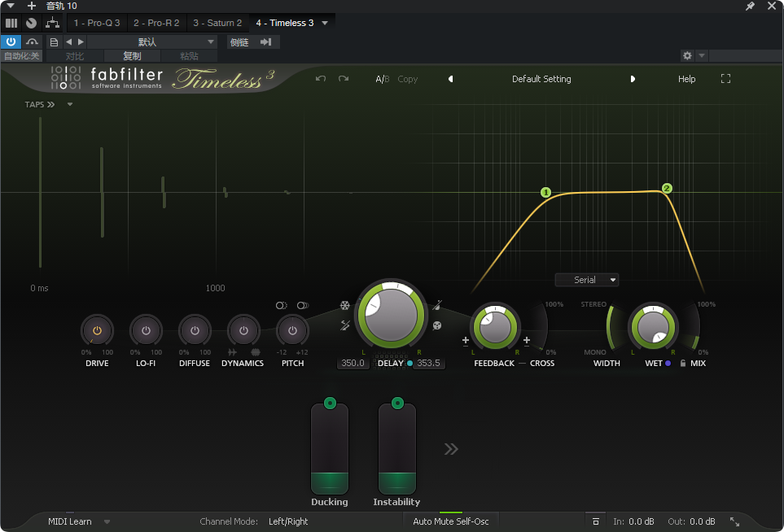
Task: Click the left stereo-link icon above Pitch knob
Action: click(282, 305)
